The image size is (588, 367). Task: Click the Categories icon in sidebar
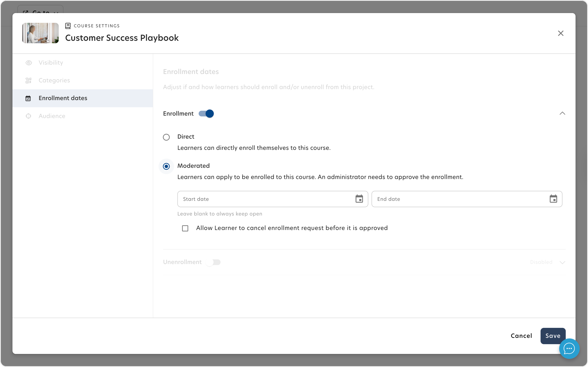click(x=28, y=81)
